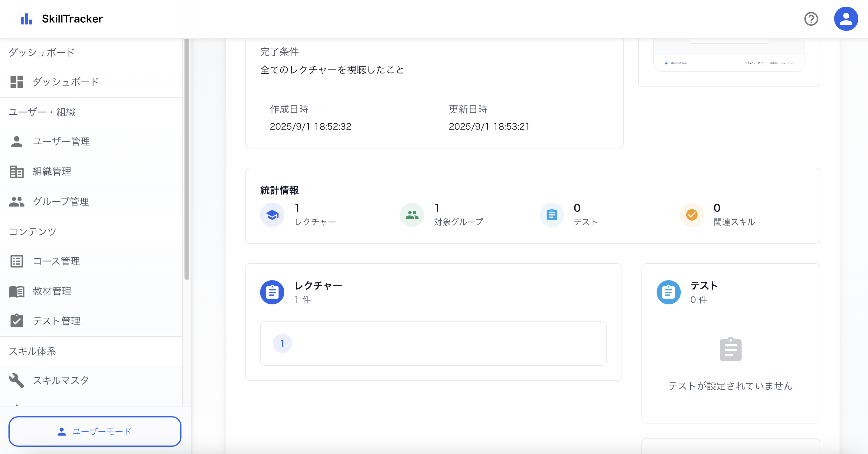Image resolution: width=868 pixels, height=454 pixels.
Task: Click the profile avatar in the top right
Action: (846, 18)
